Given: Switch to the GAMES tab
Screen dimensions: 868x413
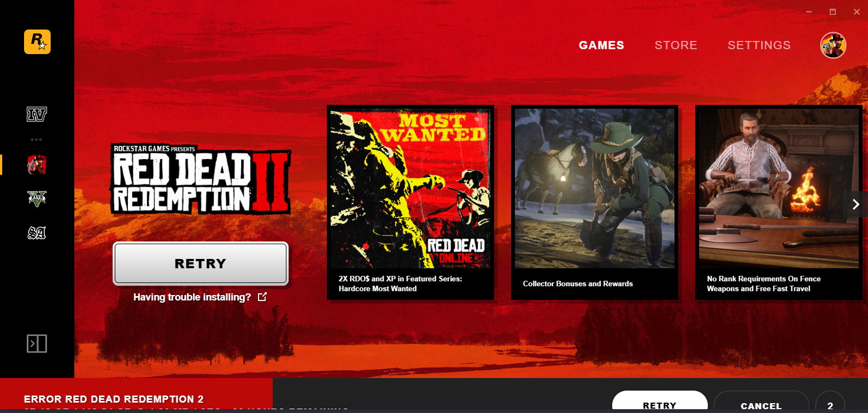Looking at the screenshot, I should [601, 45].
